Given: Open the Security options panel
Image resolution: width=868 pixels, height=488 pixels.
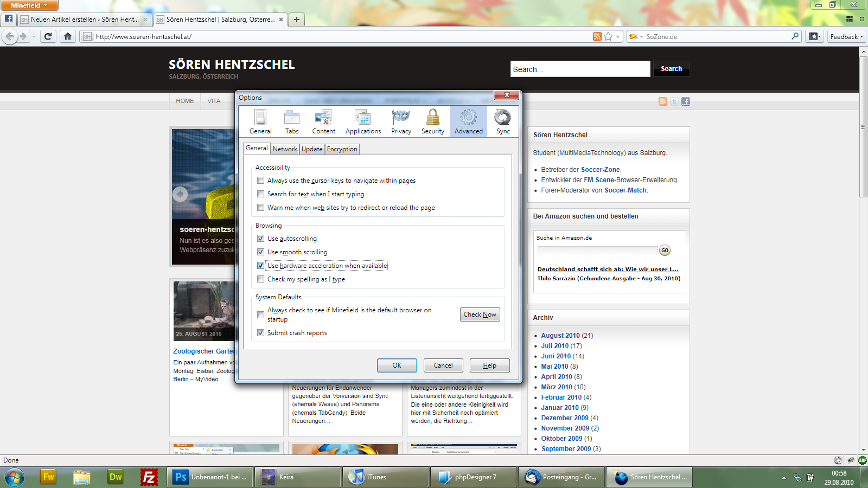Looking at the screenshot, I should (x=432, y=121).
